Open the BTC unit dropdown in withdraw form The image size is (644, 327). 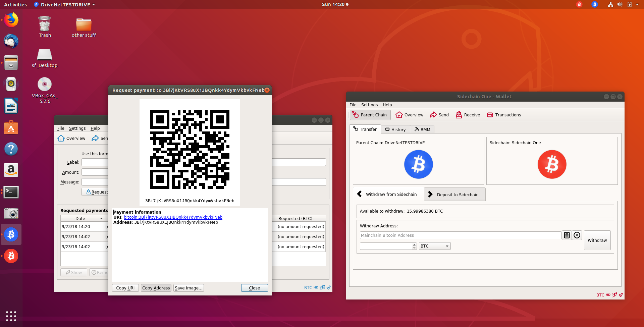pyautogui.click(x=434, y=246)
